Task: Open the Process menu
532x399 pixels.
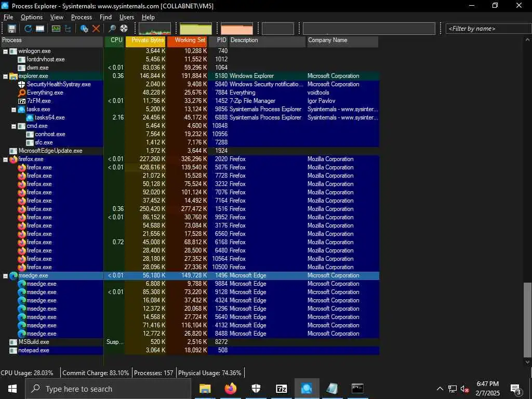Action: pyautogui.click(x=82, y=17)
